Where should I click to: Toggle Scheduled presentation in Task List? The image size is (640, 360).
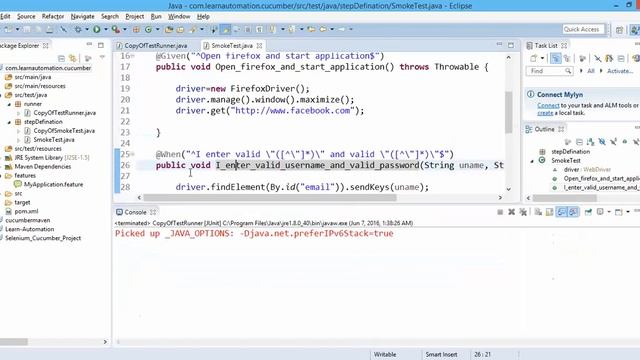(x=567, y=58)
